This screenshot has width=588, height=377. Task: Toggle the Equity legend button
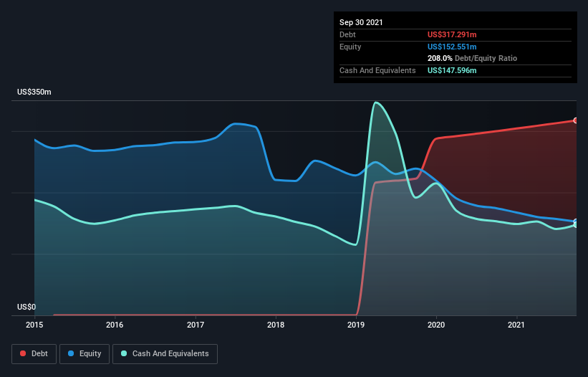pyautogui.click(x=85, y=354)
